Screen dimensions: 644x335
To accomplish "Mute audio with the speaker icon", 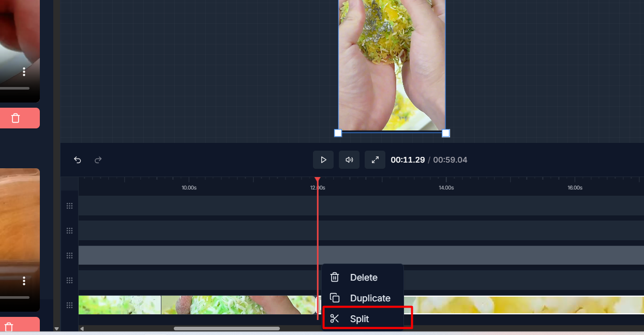I will (349, 160).
